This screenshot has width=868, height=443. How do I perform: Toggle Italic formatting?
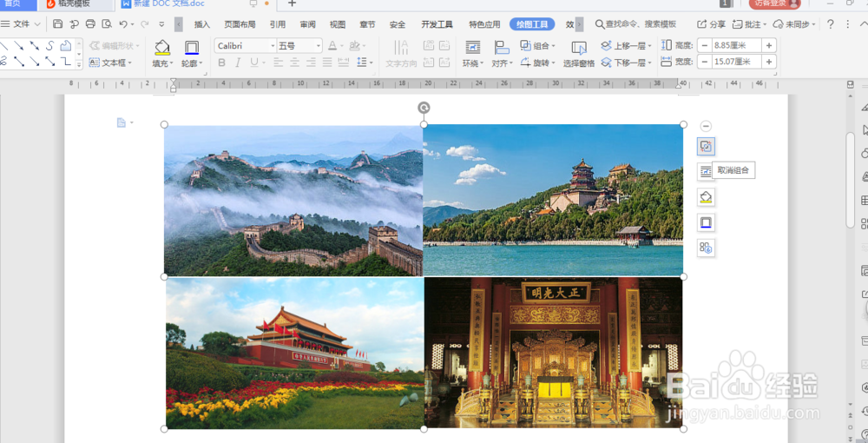tap(238, 63)
